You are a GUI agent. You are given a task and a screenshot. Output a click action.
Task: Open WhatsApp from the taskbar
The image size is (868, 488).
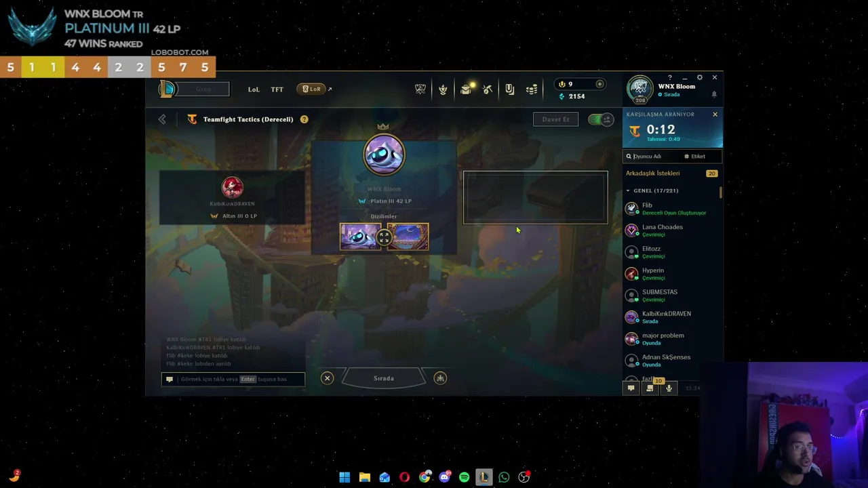pos(504,477)
